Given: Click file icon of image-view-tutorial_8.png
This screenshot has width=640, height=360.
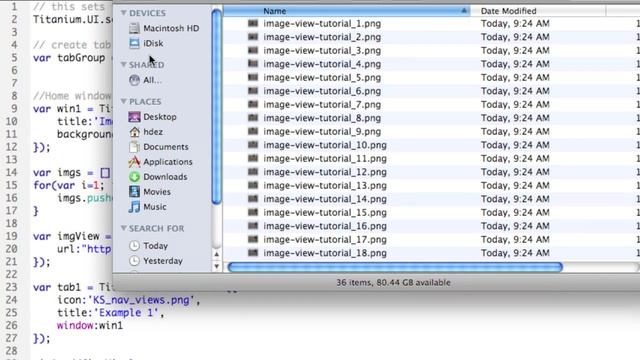Looking at the screenshot, I should click(x=253, y=118).
